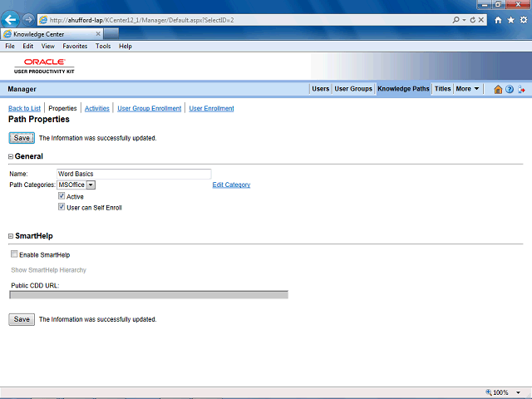This screenshot has width=532, height=399.
Task: Click the Show SmartHelp Hierarchy link
Action: (48, 270)
